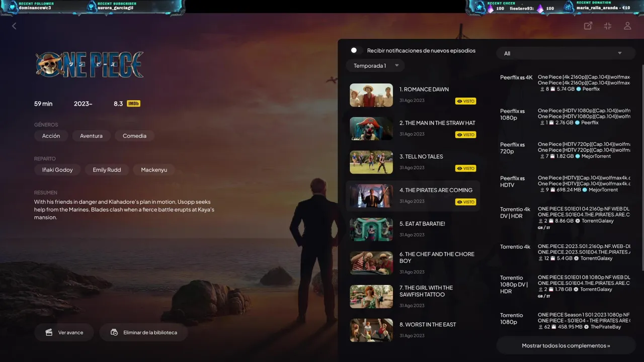Viewport: 644px width, 362px height.
Task: Go back with the left arrow
Action: tap(14, 26)
